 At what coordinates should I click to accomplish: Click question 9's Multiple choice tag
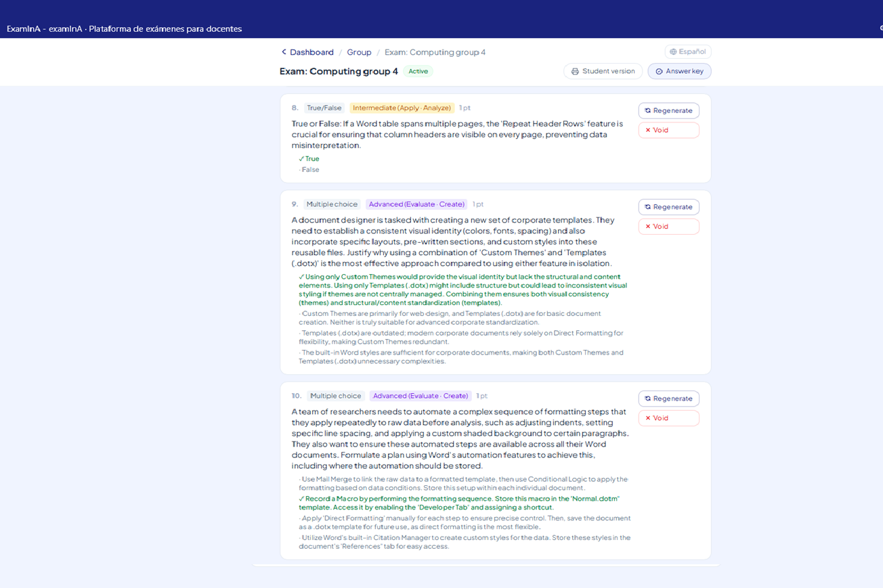332,204
